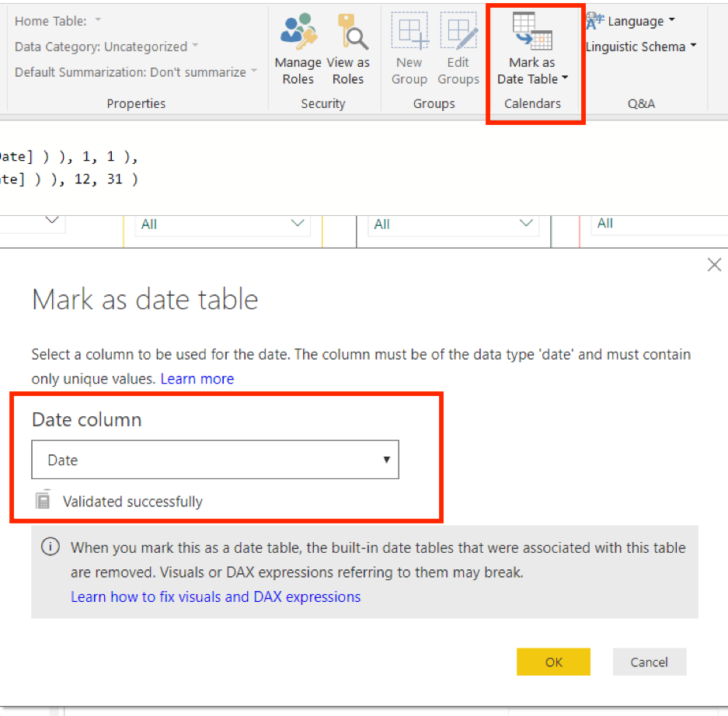Screen dimensions: 728x716
Task: Open the Date column dropdown
Action: tap(386, 460)
